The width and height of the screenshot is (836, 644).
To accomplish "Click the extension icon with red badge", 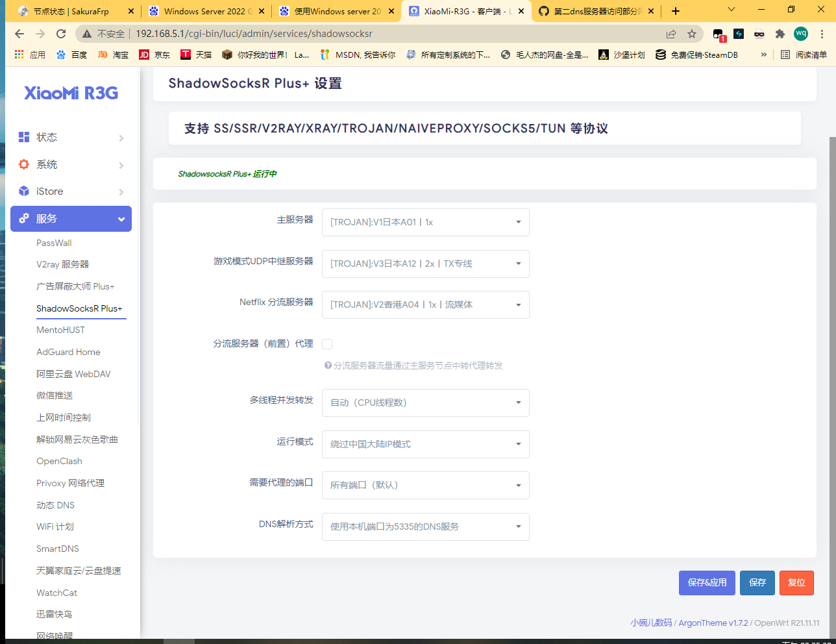I will (718, 33).
